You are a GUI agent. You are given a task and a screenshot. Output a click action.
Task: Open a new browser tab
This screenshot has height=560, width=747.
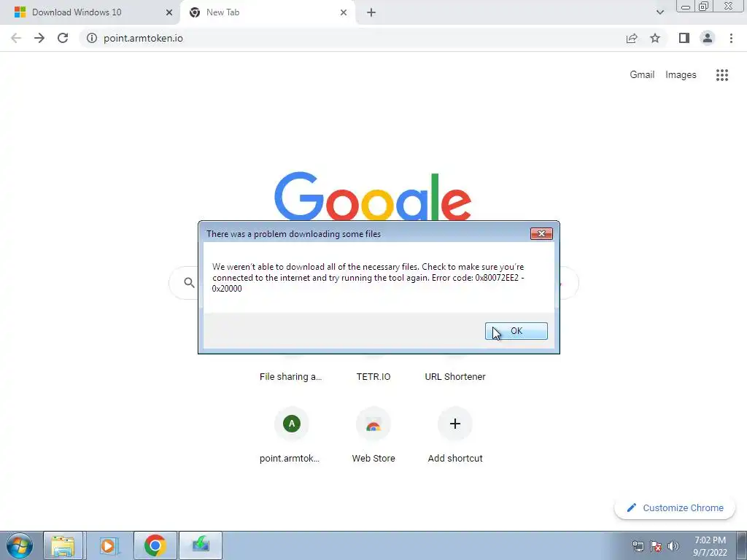(371, 13)
